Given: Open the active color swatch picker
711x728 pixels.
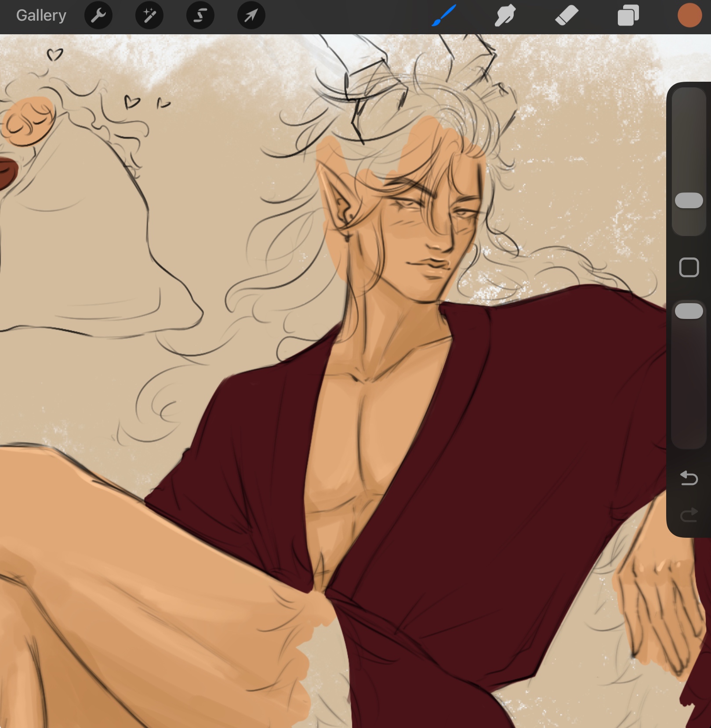Looking at the screenshot, I should click(689, 16).
